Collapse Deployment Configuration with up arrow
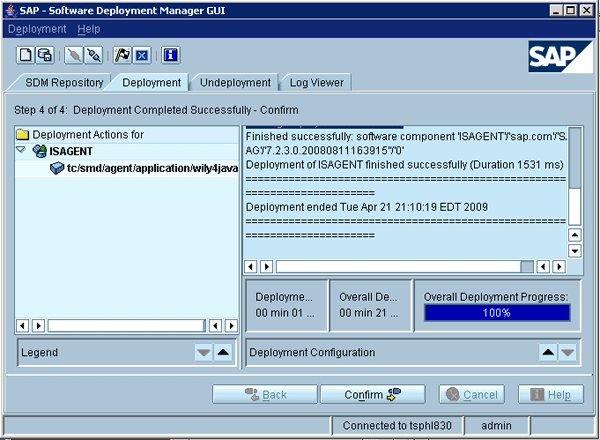The width and height of the screenshot is (600, 440). pyautogui.click(x=548, y=352)
